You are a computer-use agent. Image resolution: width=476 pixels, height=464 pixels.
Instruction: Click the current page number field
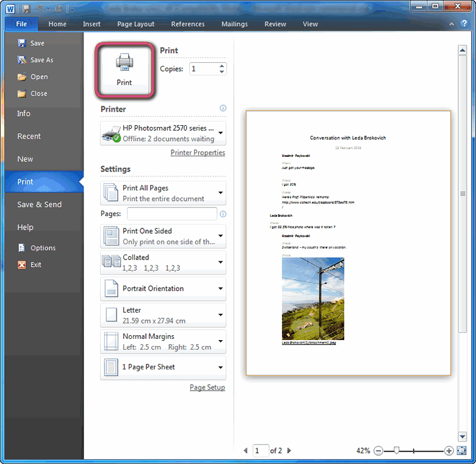(261, 451)
